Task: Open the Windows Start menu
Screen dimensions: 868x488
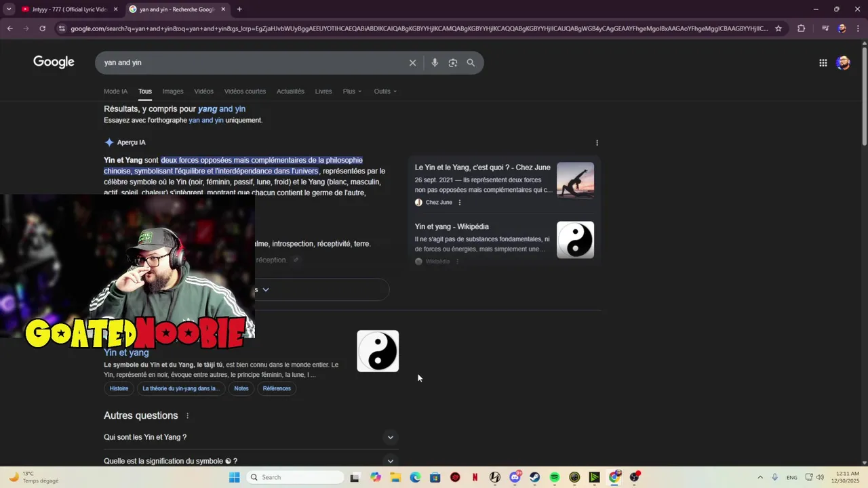Action: click(x=234, y=477)
